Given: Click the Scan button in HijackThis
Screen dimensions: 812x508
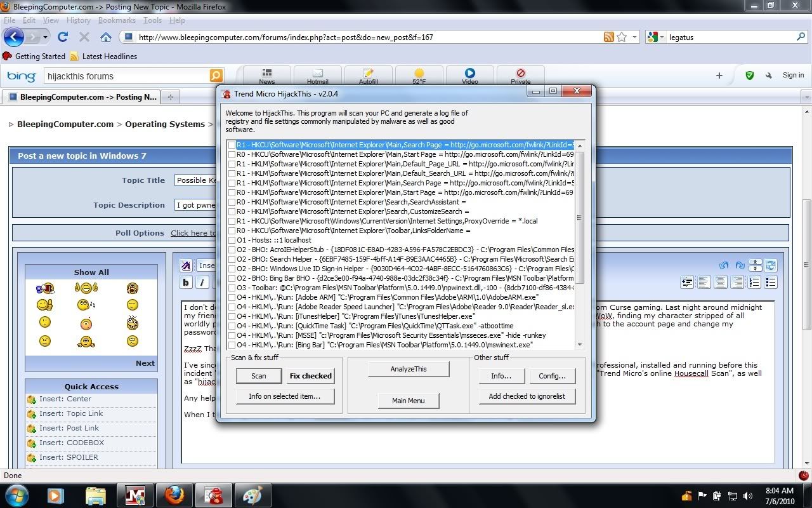Looking at the screenshot, I should (258, 375).
